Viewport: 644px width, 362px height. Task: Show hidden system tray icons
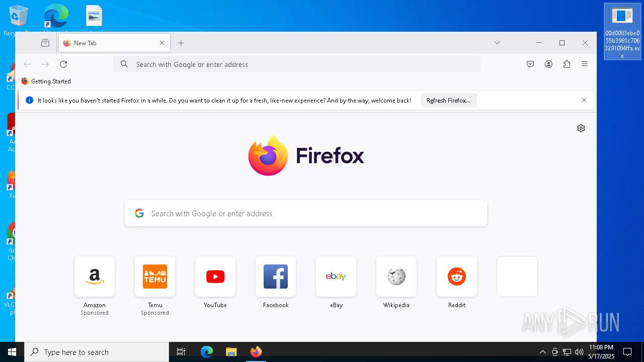(x=542, y=352)
